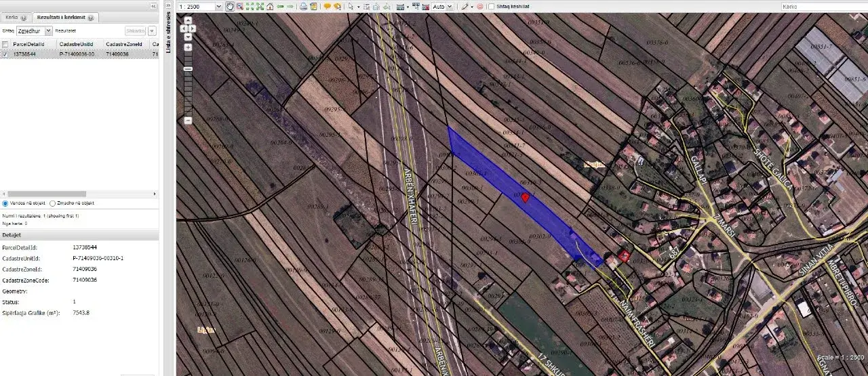Open the Auto dropdown in toolbar
Image resolution: width=868 pixels, height=376 pixels.
(x=451, y=6)
